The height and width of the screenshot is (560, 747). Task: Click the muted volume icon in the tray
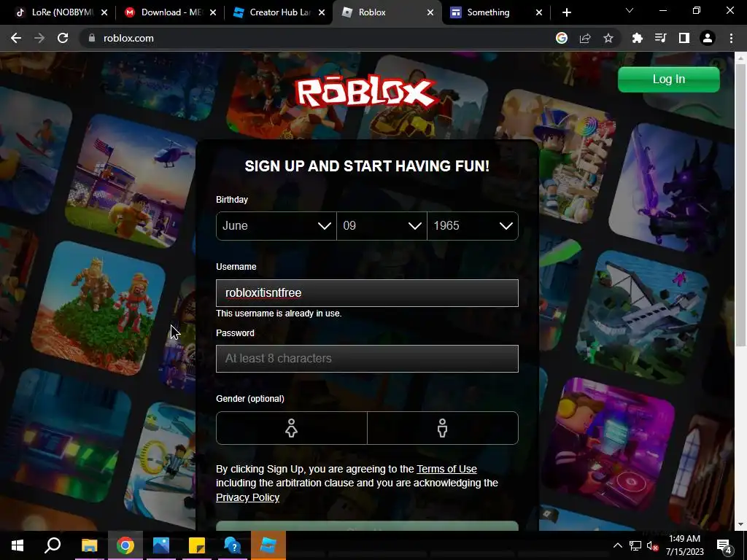tap(652, 545)
